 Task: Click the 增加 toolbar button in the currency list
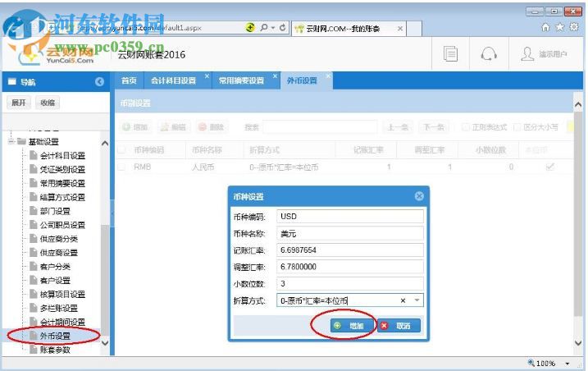135,127
